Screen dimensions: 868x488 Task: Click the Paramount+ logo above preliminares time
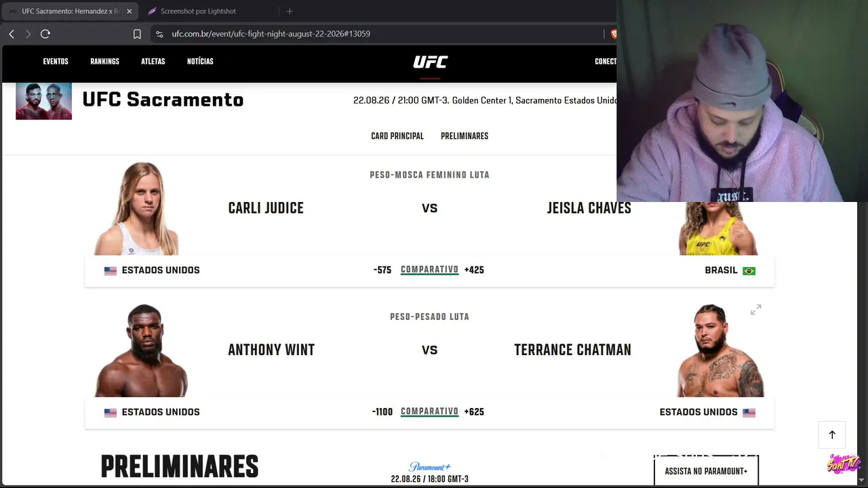tap(429, 466)
